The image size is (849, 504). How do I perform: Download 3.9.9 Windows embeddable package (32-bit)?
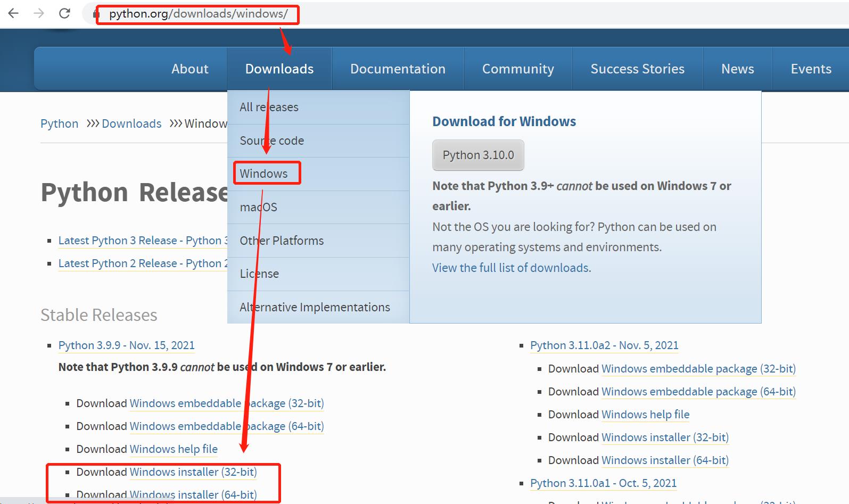[227, 403]
